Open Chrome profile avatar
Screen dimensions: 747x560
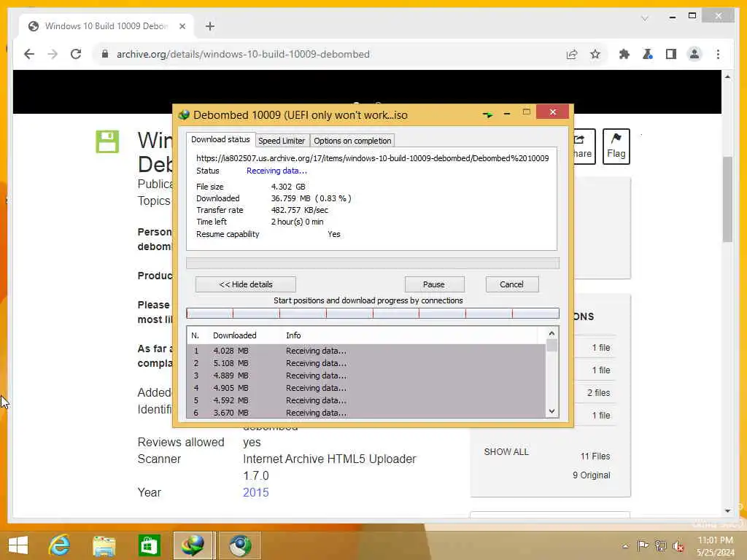point(694,54)
